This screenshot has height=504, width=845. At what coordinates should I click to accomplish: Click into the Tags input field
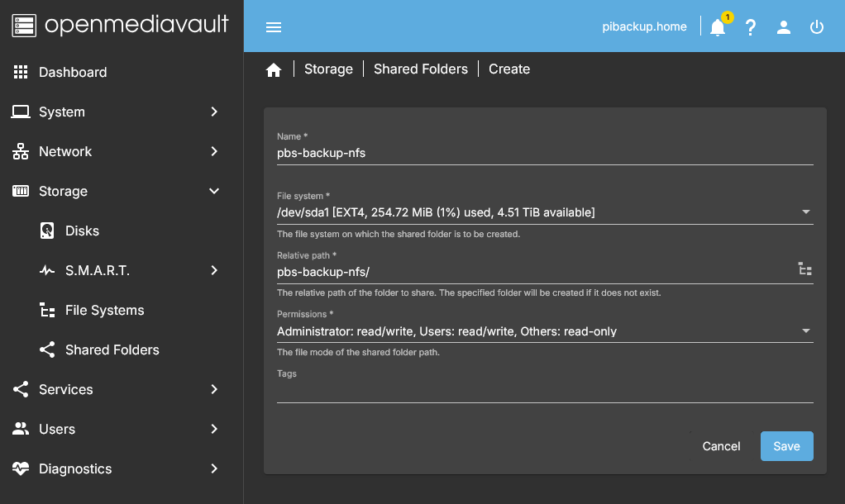coord(544,392)
